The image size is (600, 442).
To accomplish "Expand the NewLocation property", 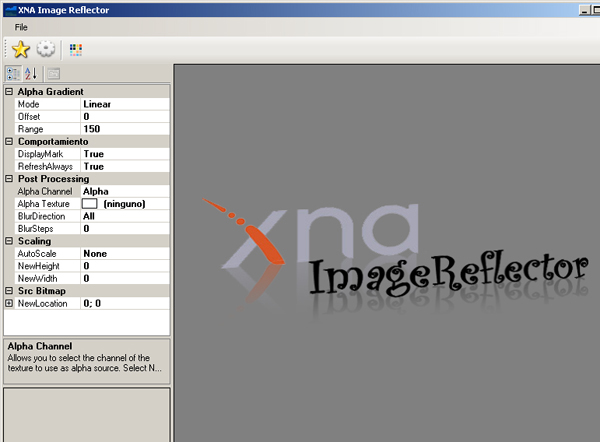I will 9,303.
